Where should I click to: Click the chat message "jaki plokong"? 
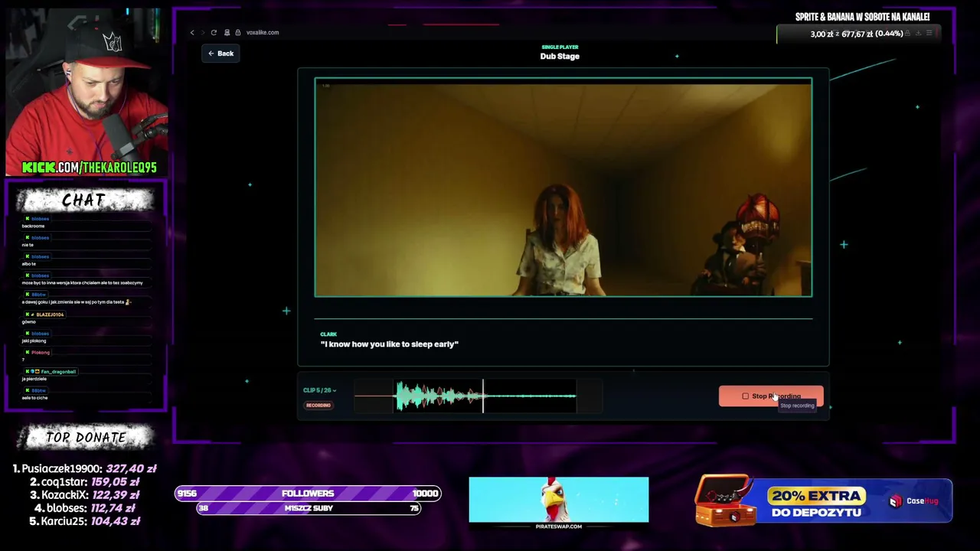[x=34, y=341]
